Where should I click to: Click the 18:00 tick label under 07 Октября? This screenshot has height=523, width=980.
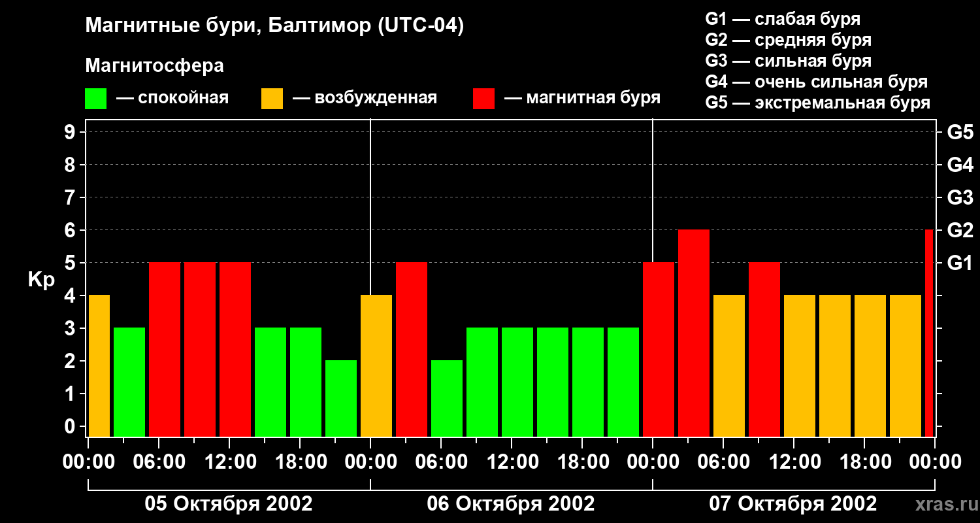point(864,462)
